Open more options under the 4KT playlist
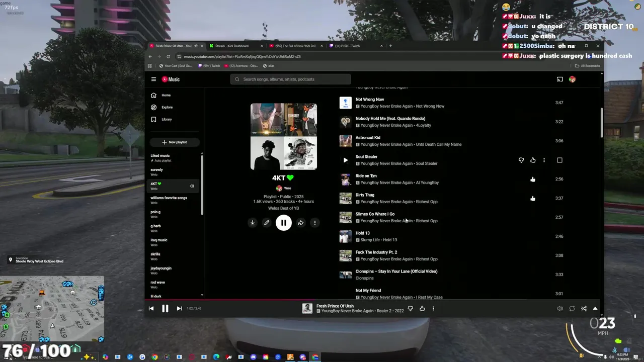Screen dimensions: 644x362 (x=314, y=223)
